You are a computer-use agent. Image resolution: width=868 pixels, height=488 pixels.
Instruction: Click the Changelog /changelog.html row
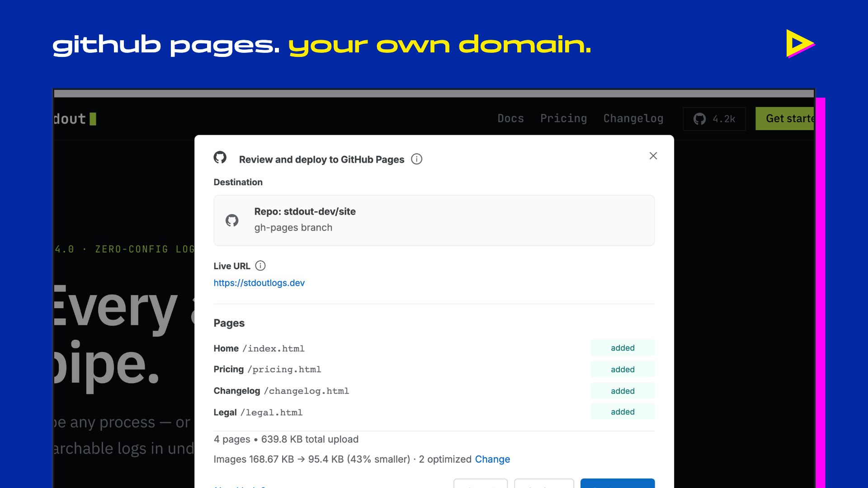coord(434,391)
